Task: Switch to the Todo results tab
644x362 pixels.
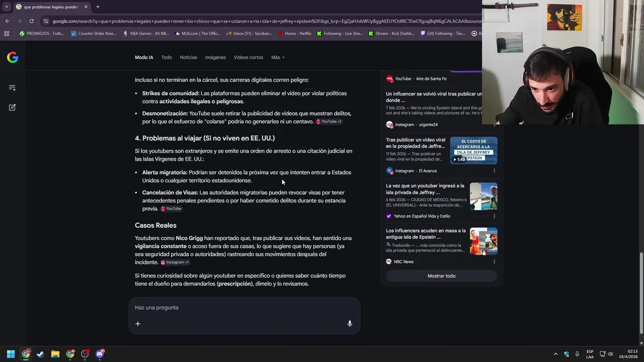Action: pyautogui.click(x=167, y=57)
